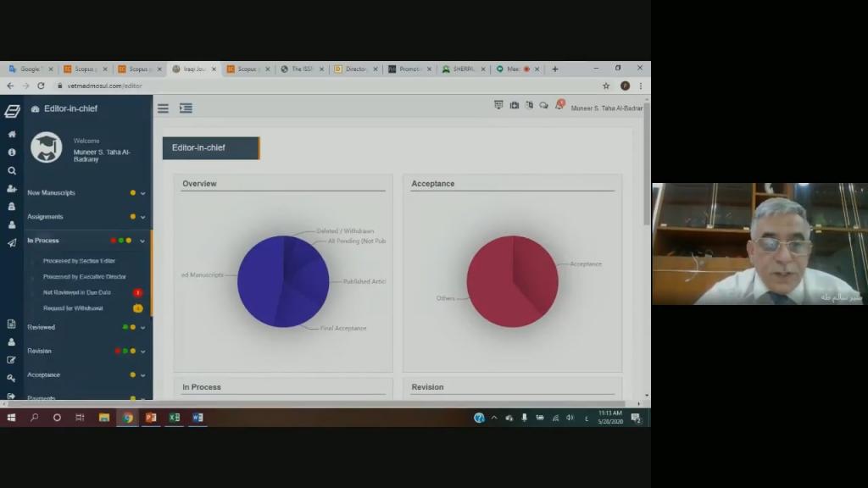Expand the Assignments menu chevron

click(142, 217)
